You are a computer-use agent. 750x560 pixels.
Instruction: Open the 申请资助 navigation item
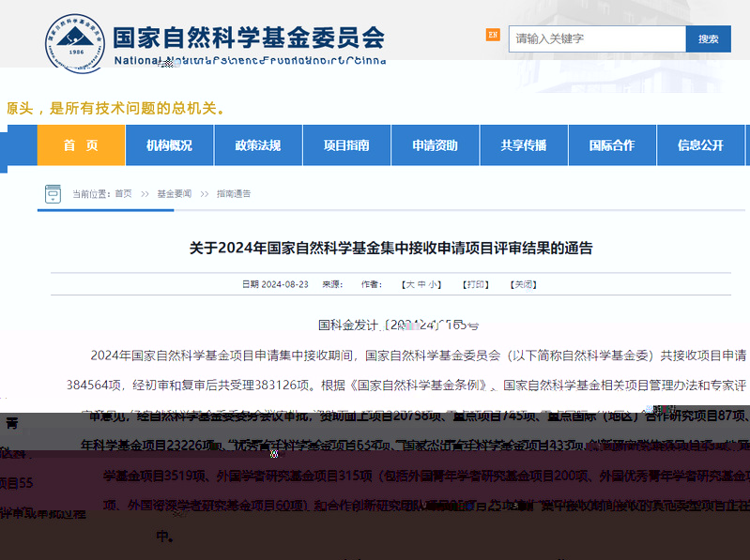tap(435, 145)
